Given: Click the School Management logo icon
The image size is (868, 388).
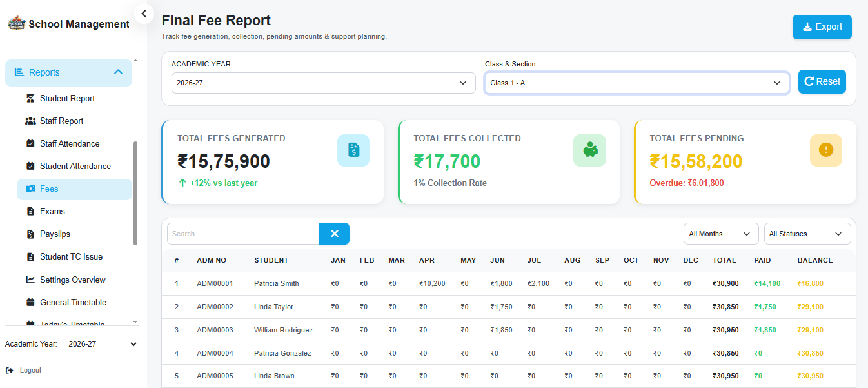Looking at the screenshot, I should click(16, 24).
